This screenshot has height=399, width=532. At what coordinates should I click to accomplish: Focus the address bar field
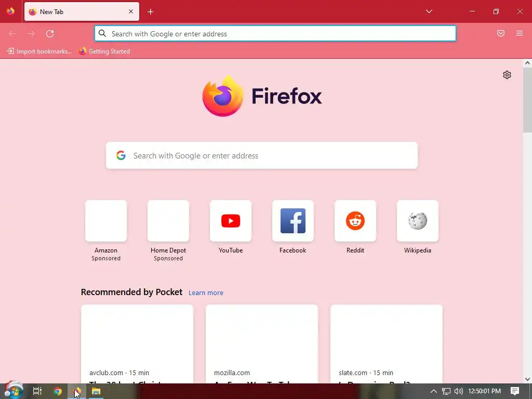point(275,34)
